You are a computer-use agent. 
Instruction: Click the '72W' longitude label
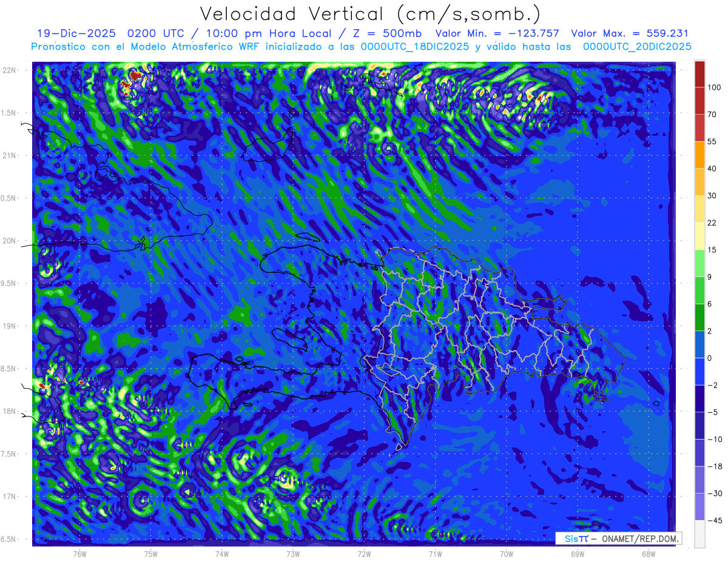(364, 554)
